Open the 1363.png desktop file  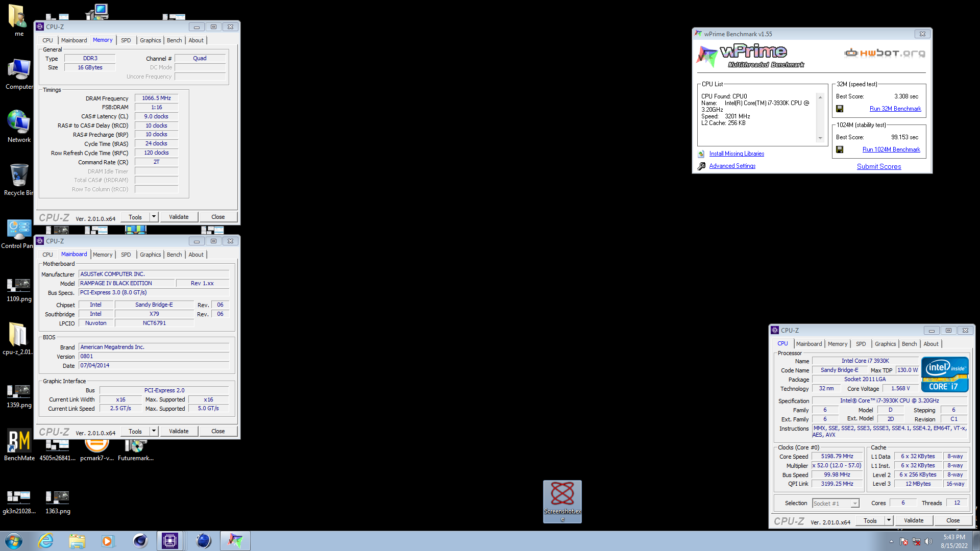(x=58, y=502)
